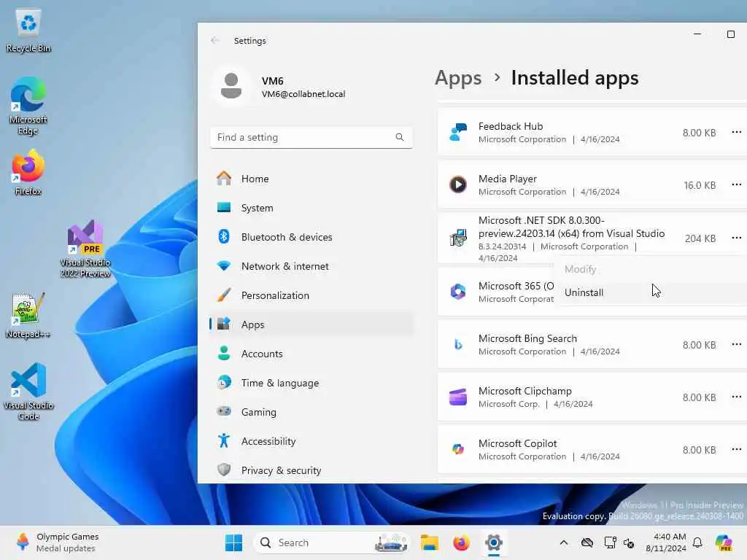The image size is (747, 560).
Task: Open Network & internet settings
Action: [x=311, y=266]
